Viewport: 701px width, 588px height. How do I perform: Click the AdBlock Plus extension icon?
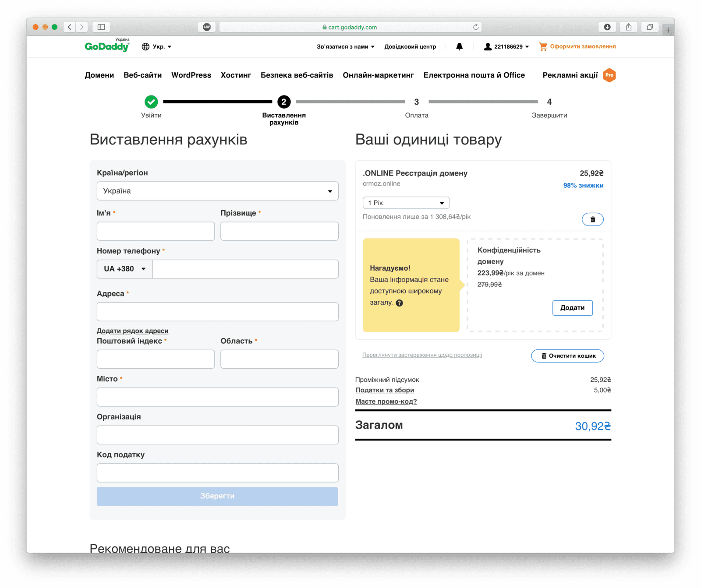[207, 27]
